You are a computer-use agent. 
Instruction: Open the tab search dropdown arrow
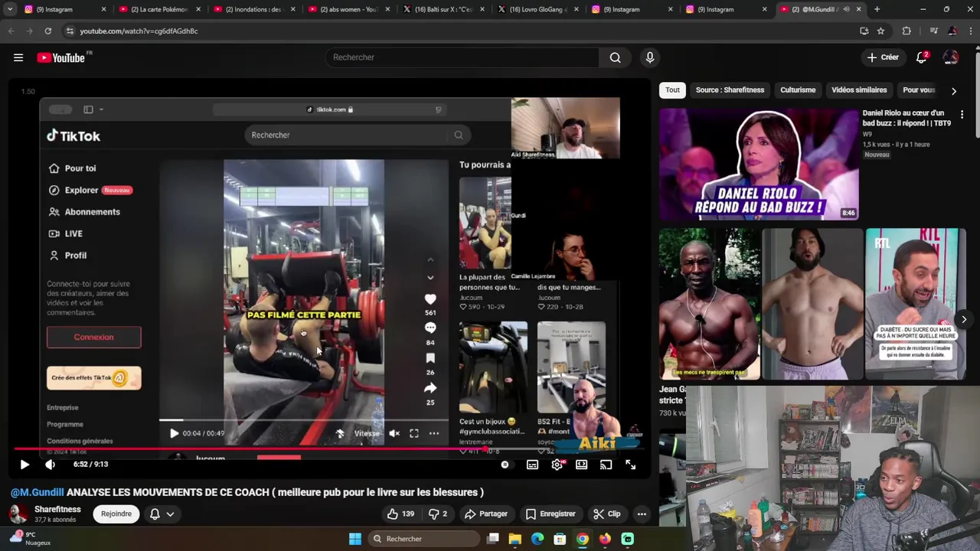[10, 9]
